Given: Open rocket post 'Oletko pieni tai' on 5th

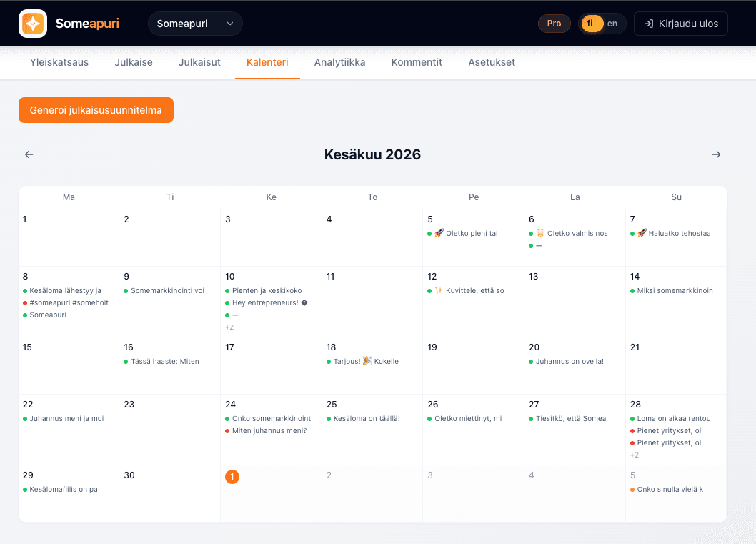Looking at the screenshot, I should tap(463, 234).
